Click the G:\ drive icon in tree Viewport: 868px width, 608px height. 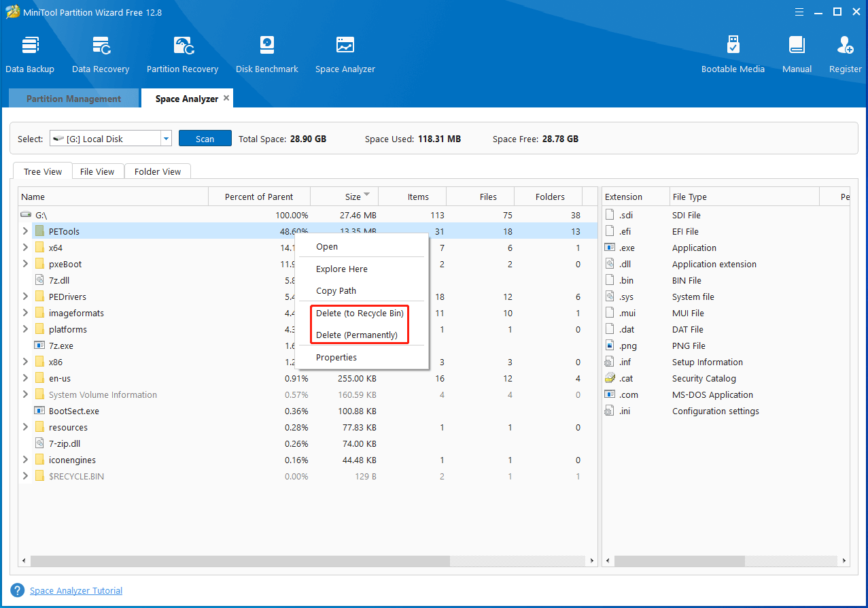26,215
